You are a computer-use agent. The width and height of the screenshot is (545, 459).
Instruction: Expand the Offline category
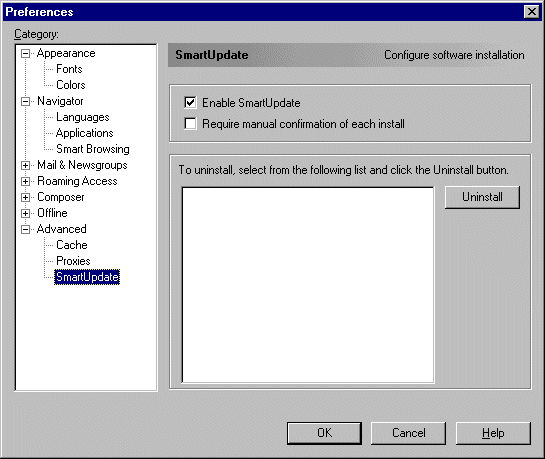pyautogui.click(x=25, y=213)
